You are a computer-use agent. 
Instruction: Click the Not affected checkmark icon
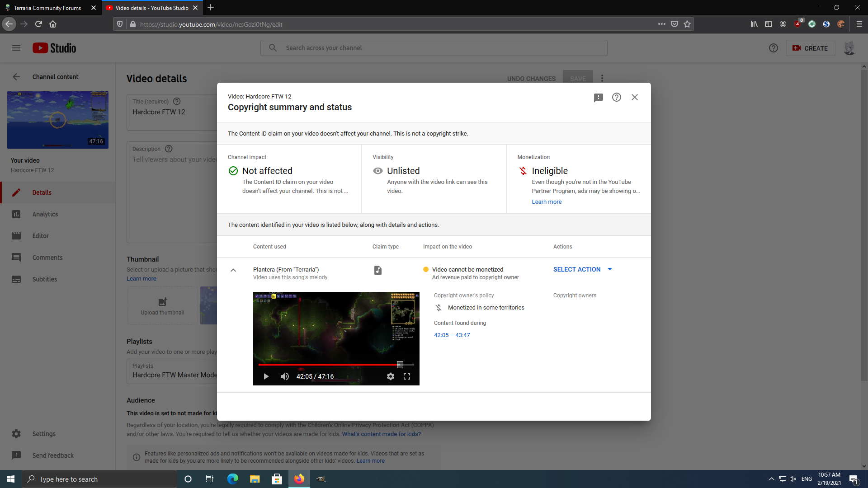point(233,171)
